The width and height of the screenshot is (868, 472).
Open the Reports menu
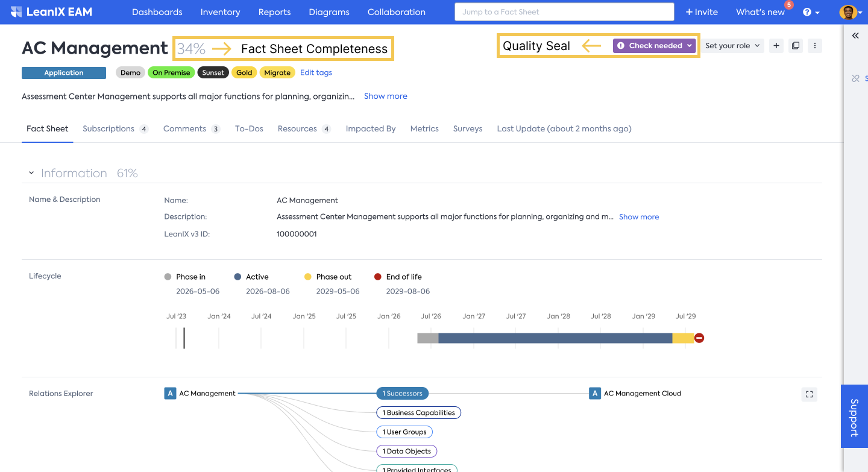274,12
